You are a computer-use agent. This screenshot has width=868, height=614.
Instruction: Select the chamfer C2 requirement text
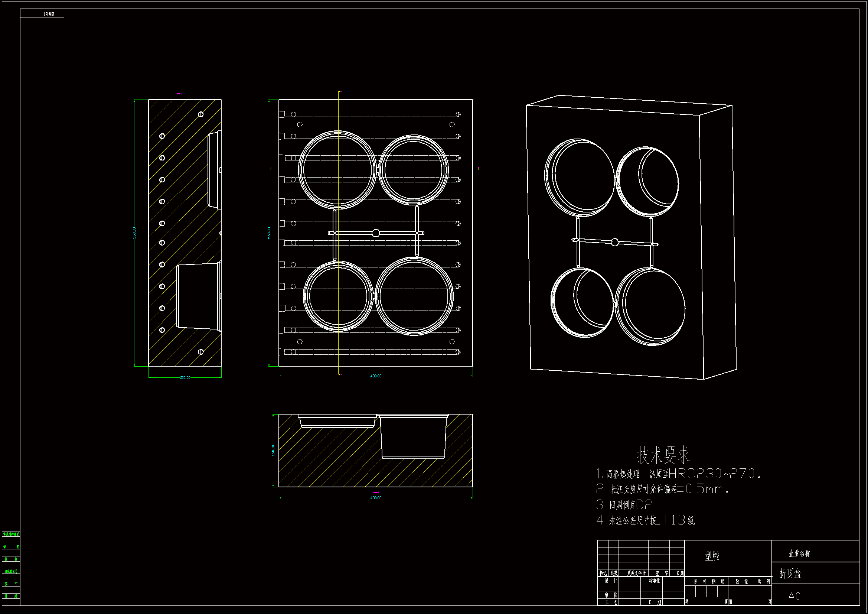point(624,505)
